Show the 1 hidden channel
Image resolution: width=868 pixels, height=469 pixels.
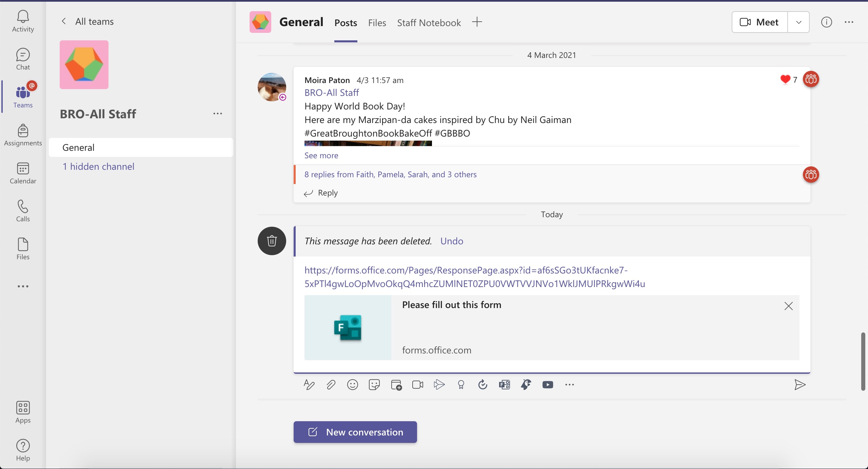tap(98, 166)
